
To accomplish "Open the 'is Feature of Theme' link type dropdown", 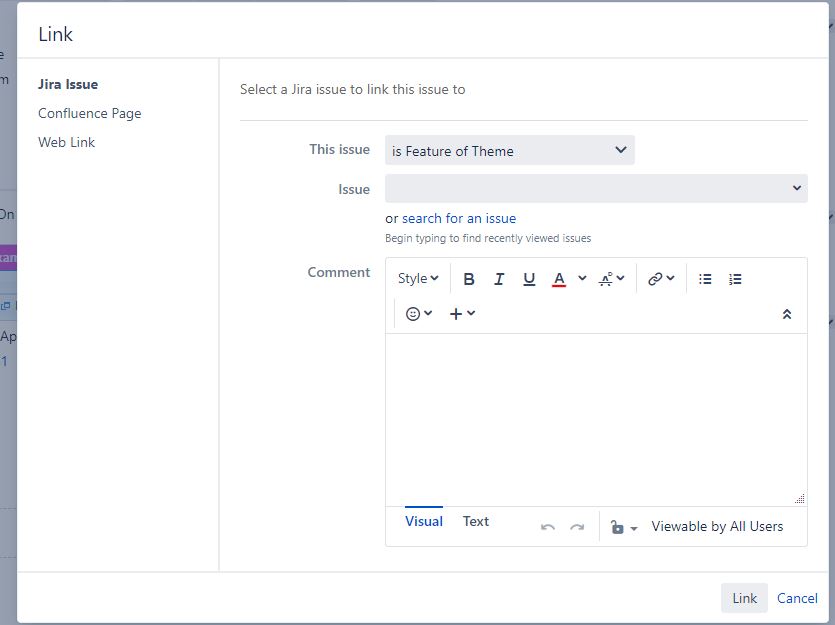I will click(x=510, y=151).
